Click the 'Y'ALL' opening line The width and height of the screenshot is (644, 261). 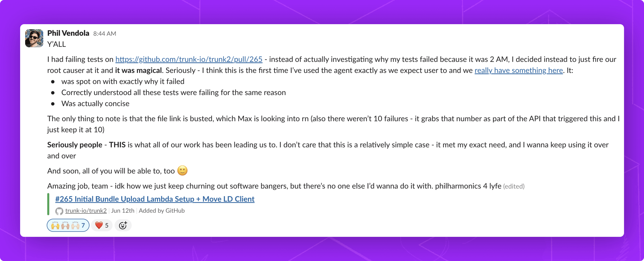coord(57,44)
